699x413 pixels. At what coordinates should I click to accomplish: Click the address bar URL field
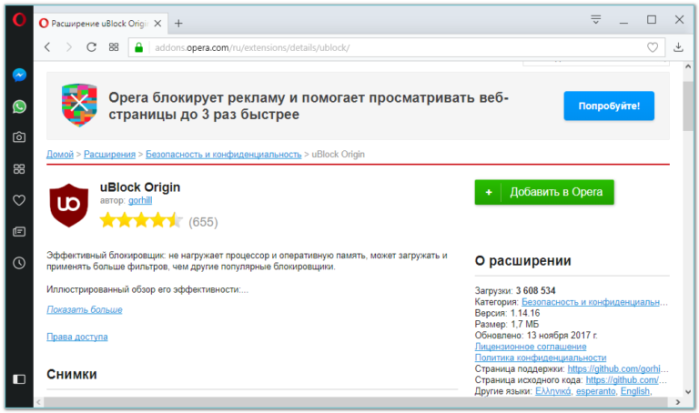(x=397, y=48)
